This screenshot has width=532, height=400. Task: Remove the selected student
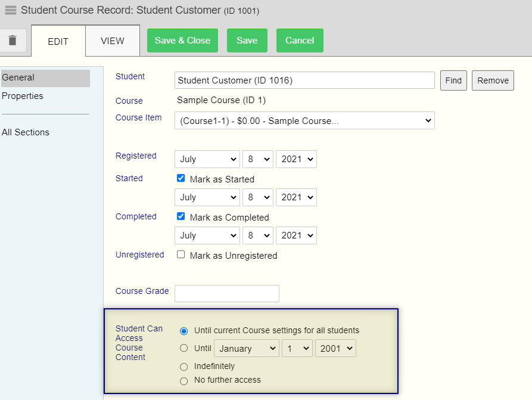[x=493, y=80]
